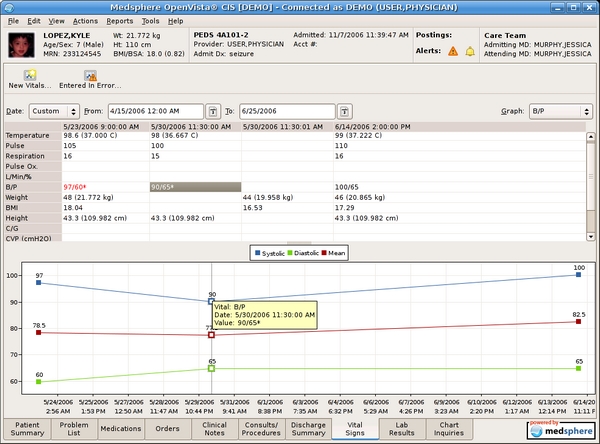Switch to the Problem List tab
The image size is (600, 444).
[x=74, y=429]
